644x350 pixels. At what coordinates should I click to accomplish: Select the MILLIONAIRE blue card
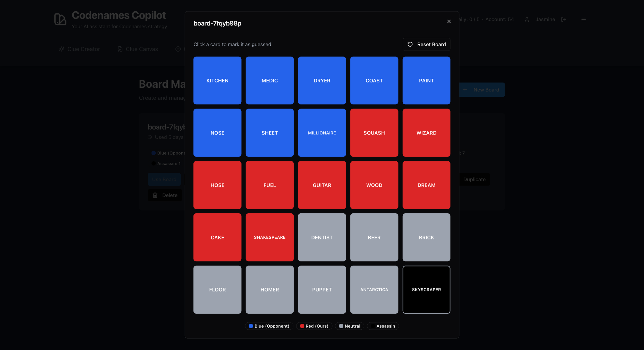322,133
